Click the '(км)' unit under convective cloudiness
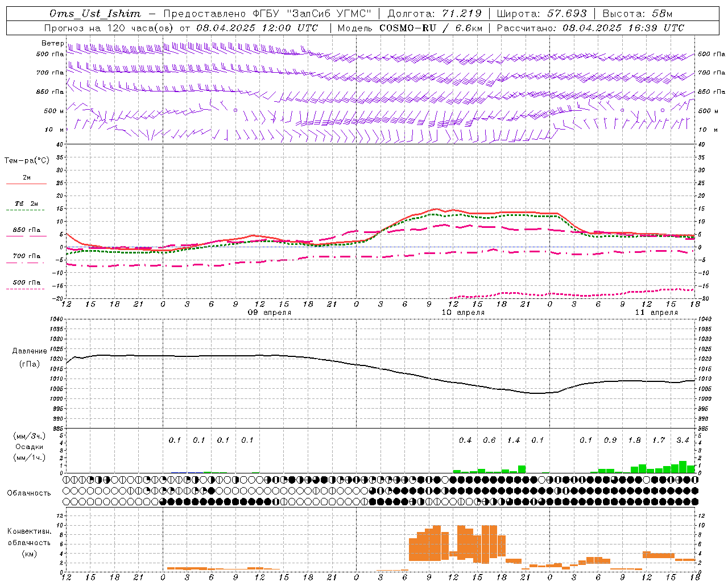 click(x=29, y=554)
